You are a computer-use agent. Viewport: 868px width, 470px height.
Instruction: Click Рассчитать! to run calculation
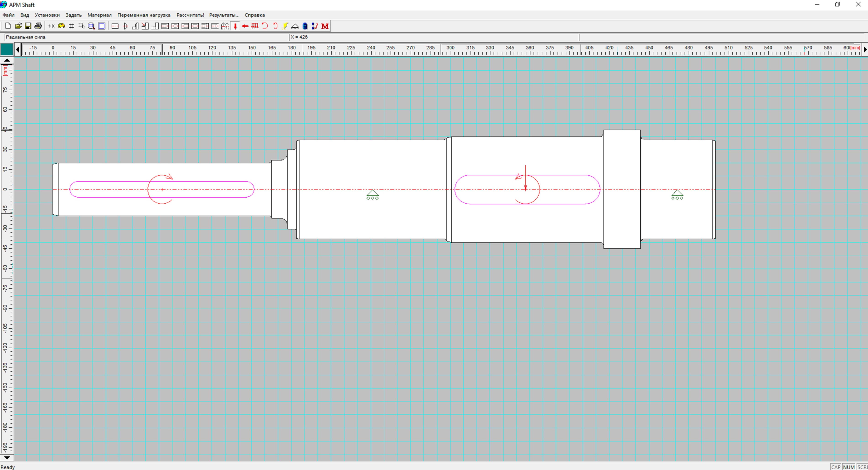point(190,15)
